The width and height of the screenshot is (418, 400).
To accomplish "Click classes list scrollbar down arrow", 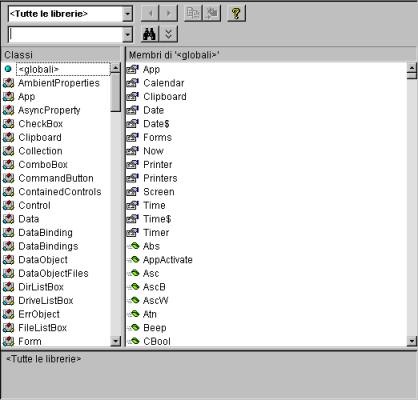I will (x=115, y=341).
